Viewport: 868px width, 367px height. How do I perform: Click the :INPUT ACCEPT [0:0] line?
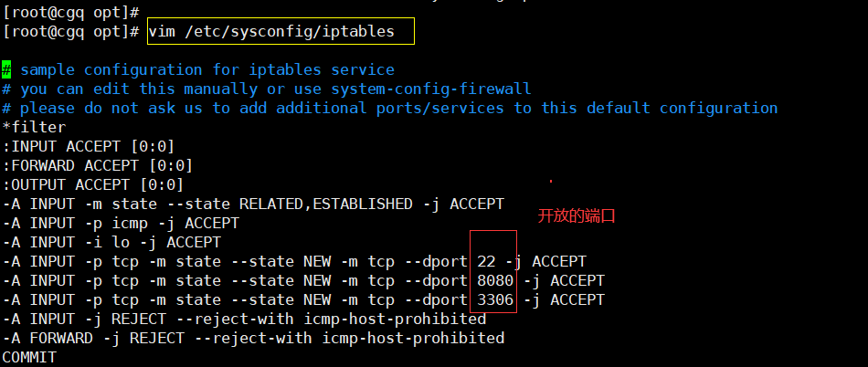[89, 147]
